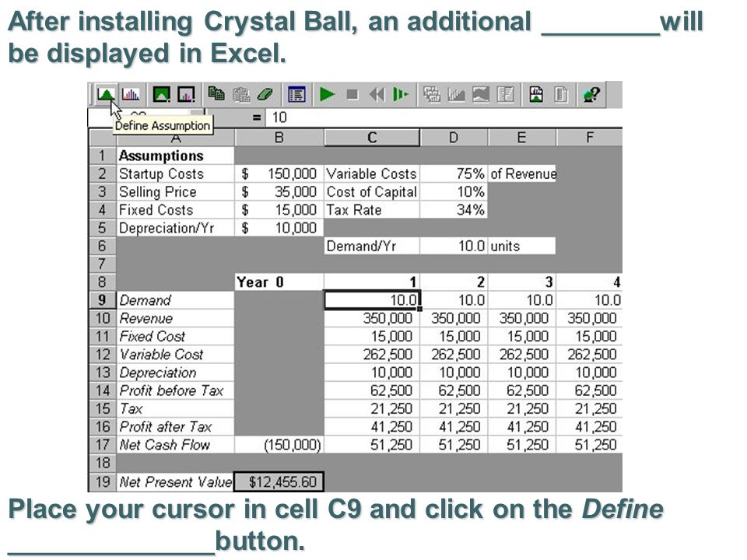The height and width of the screenshot is (560, 747).
Task: Click the 'Demand/Yr' label cell
Action: point(372,247)
